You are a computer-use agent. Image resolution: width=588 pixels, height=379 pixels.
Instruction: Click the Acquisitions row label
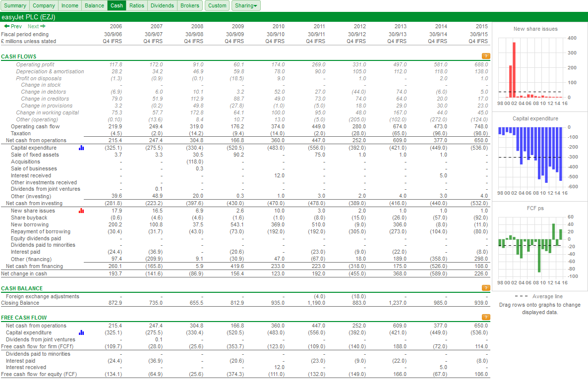(25, 162)
